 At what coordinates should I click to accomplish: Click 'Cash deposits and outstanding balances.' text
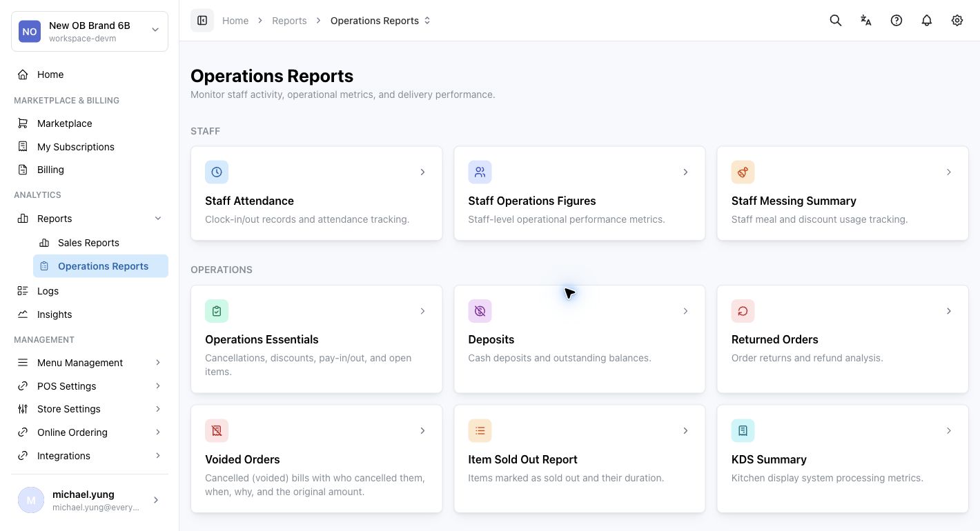click(x=560, y=358)
